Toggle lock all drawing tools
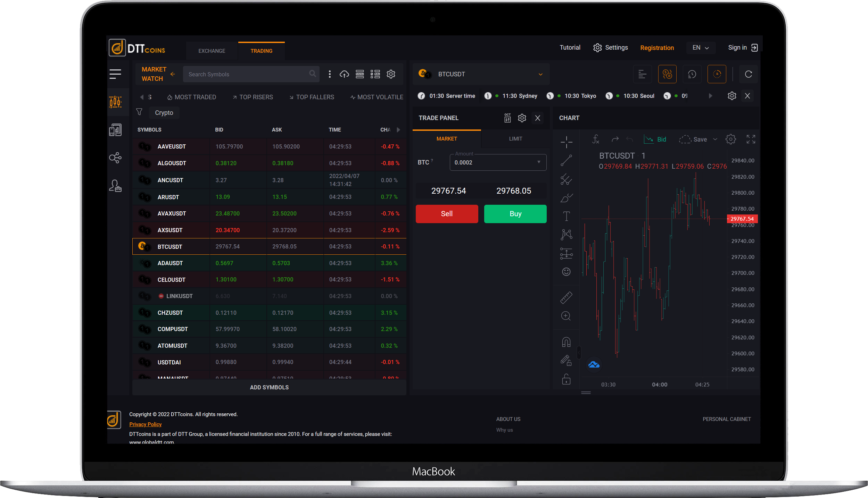The height and width of the screenshot is (498, 868). click(567, 379)
